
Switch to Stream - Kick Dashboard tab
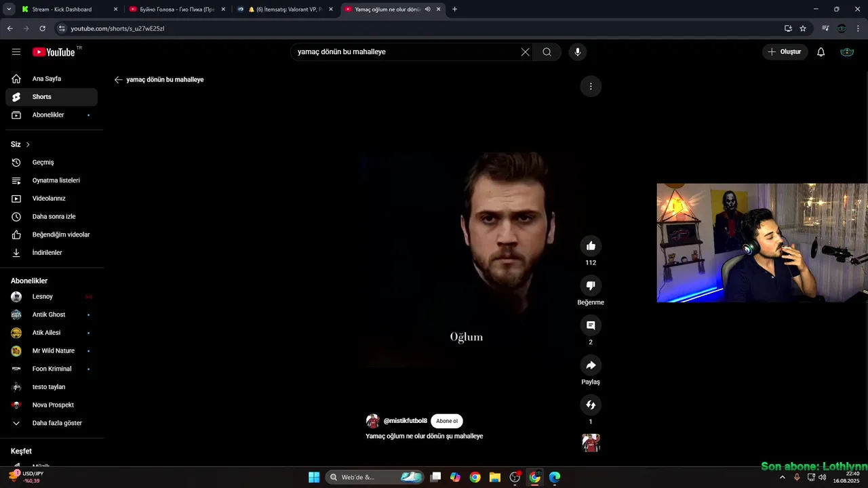click(x=68, y=9)
